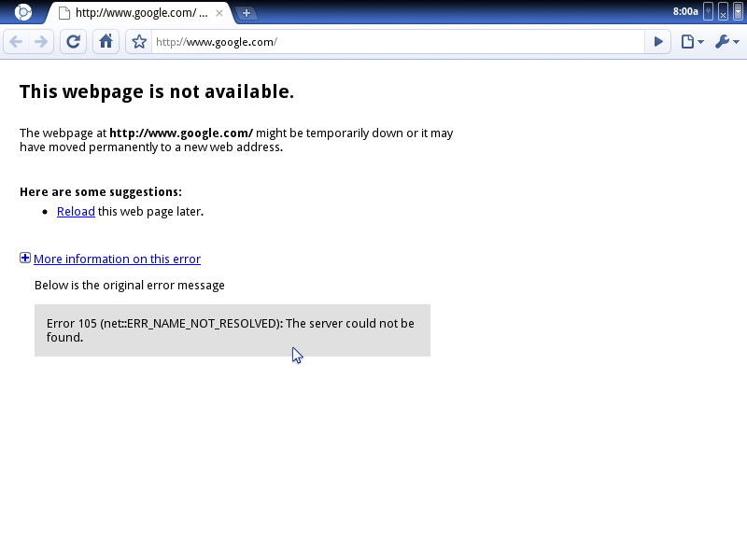Collapse error details with the plus box icon

tap(25, 259)
